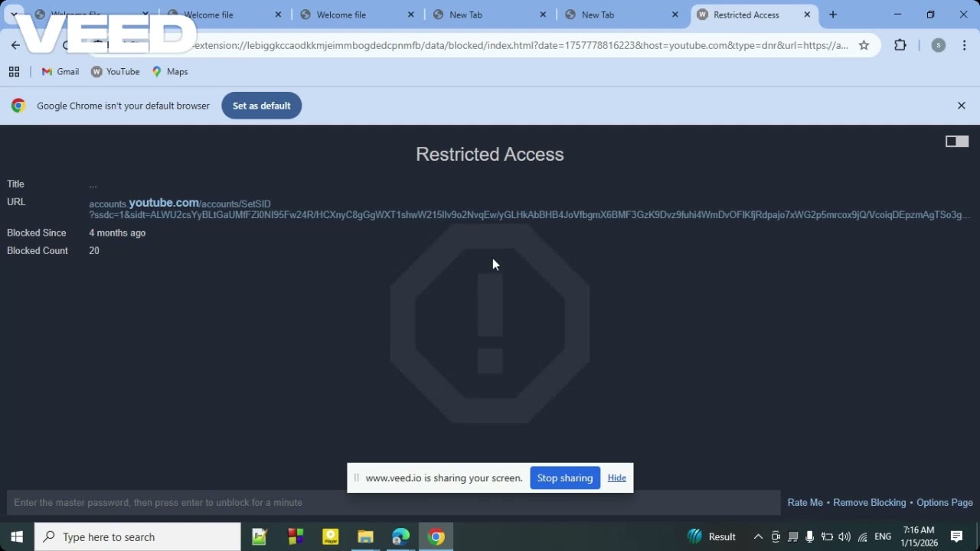Image resolution: width=980 pixels, height=551 pixels.
Task: Click Hide on the sharing bar
Action: pyautogui.click(x=617, y=478)
